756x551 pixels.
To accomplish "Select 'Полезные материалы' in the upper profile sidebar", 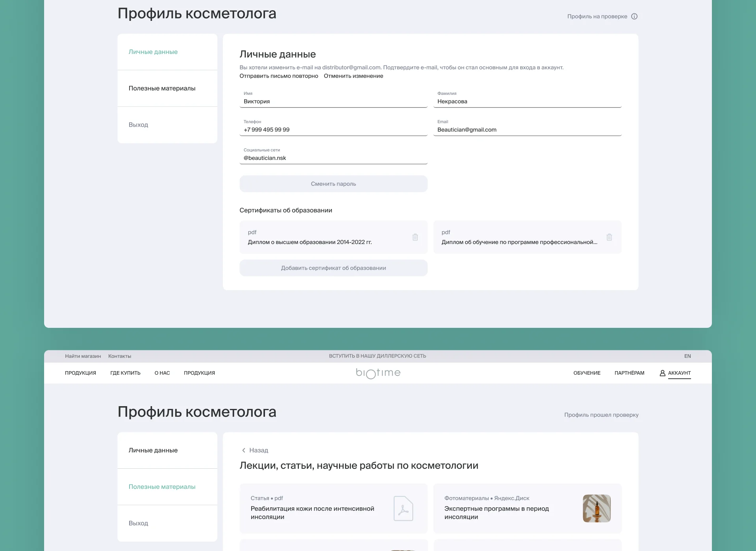I will click(x=167, y=88).
